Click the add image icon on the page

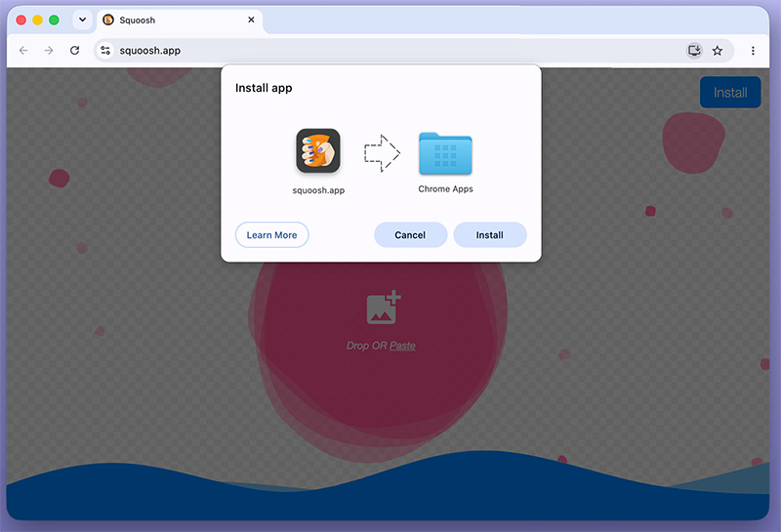pos(383,307)
